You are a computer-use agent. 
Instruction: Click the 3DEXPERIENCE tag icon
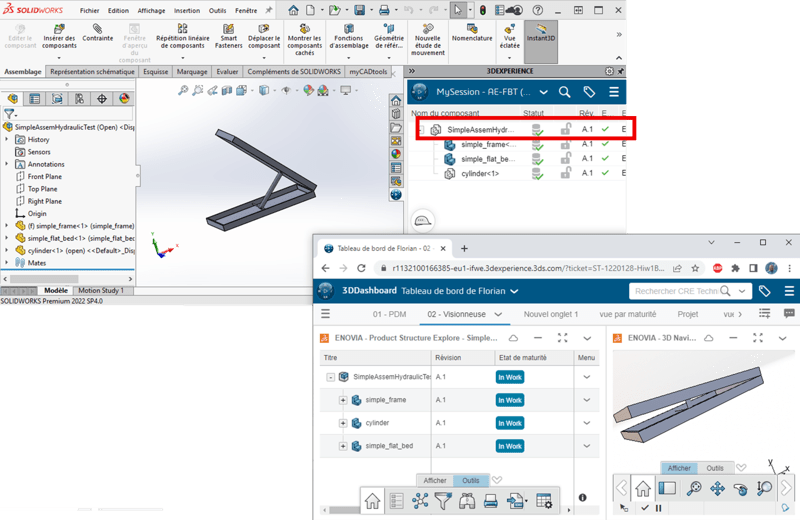589,92
